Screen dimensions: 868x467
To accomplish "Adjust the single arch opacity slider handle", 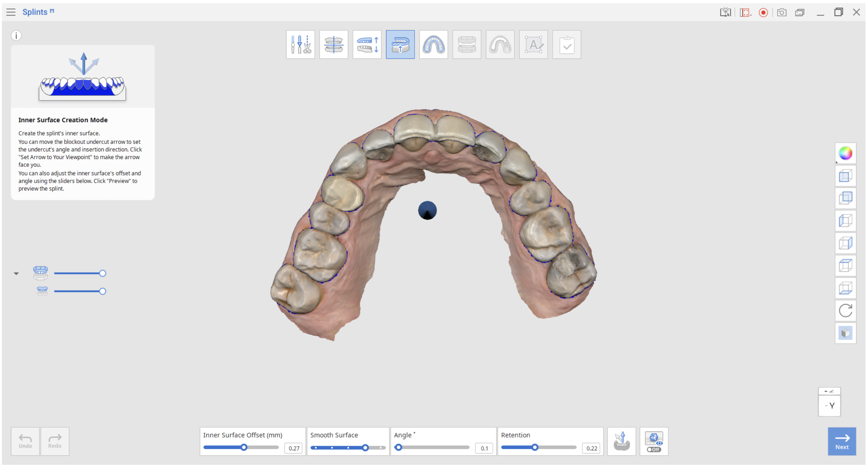I will point(102,291).
